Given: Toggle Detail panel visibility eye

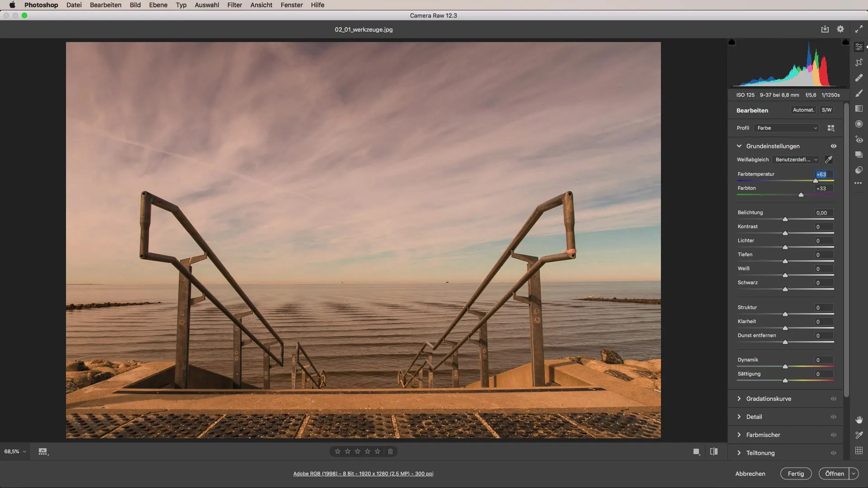Looking at the screenshot, I should (x=834, y=417).
